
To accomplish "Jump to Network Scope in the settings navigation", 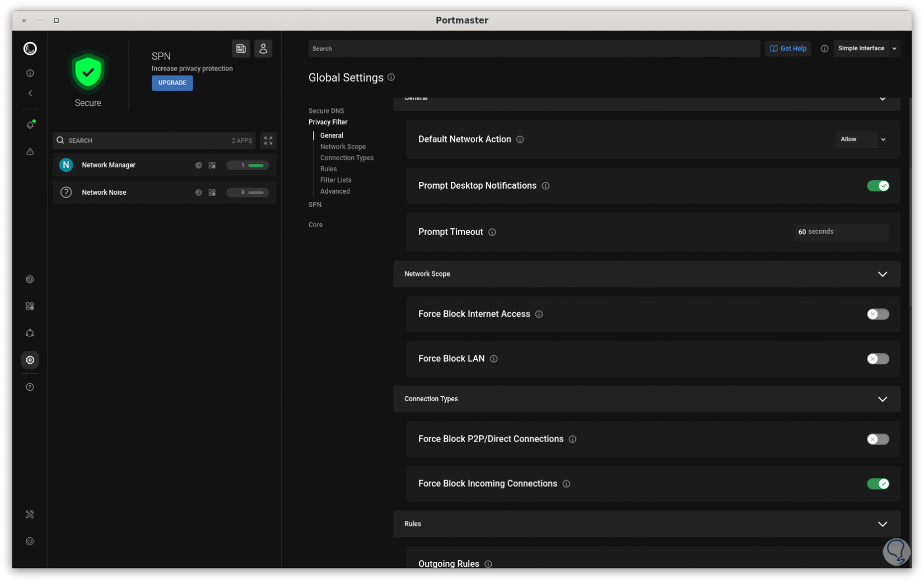I will coord(343,147).
